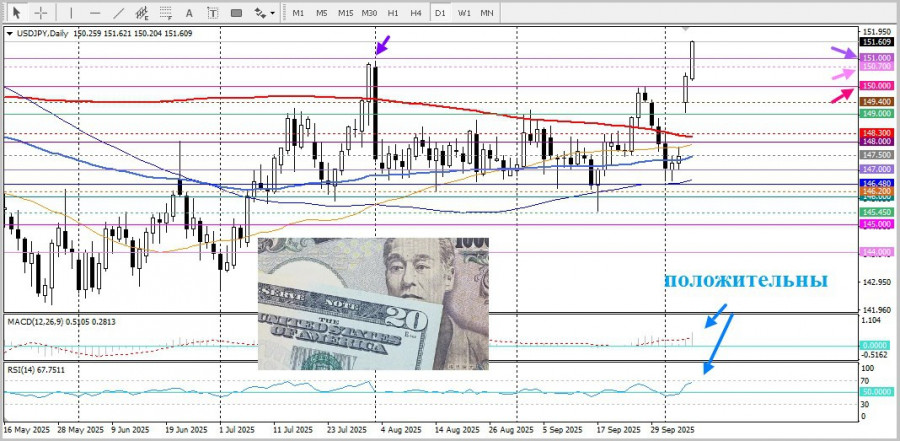The height and width of the screenshot is (441, 900).
Task: Click the banknote image on chart
Action: [373, 302]
